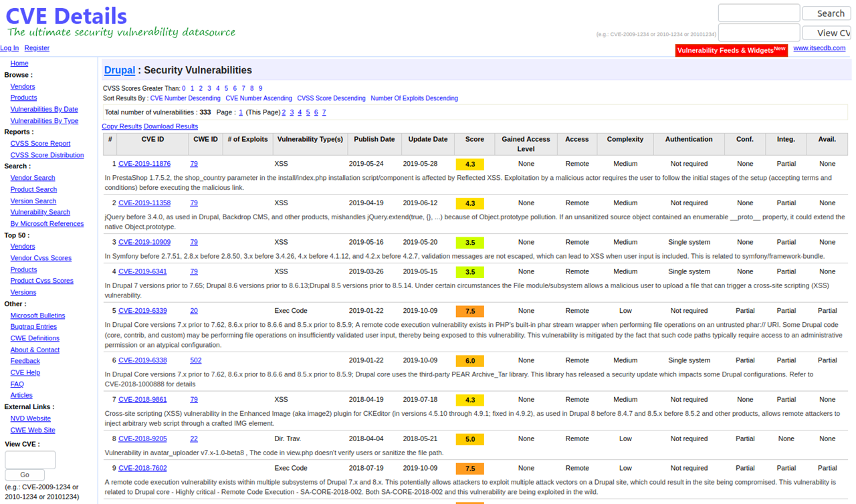Focus the sidebar View CVE input box

pyautogui.click(x=30, y=460)
